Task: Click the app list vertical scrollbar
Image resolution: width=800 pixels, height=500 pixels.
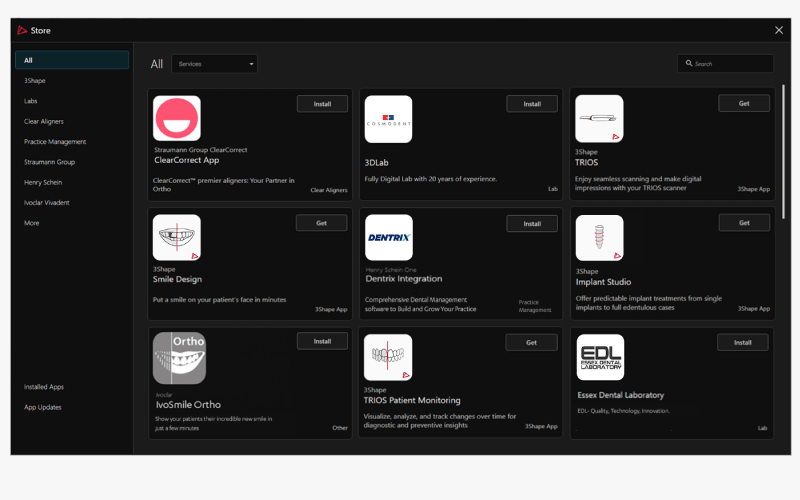Action: coord(783,152)
